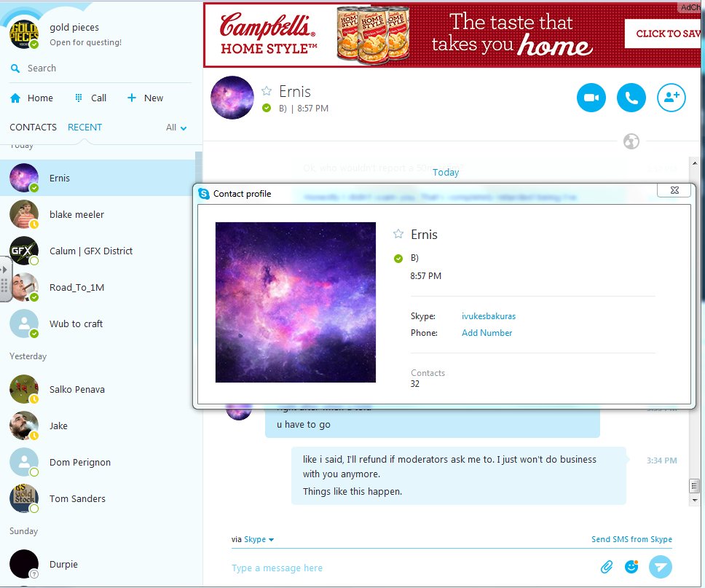Click the large nebula profile picture

pyautogui.click(x=296, y=302)
